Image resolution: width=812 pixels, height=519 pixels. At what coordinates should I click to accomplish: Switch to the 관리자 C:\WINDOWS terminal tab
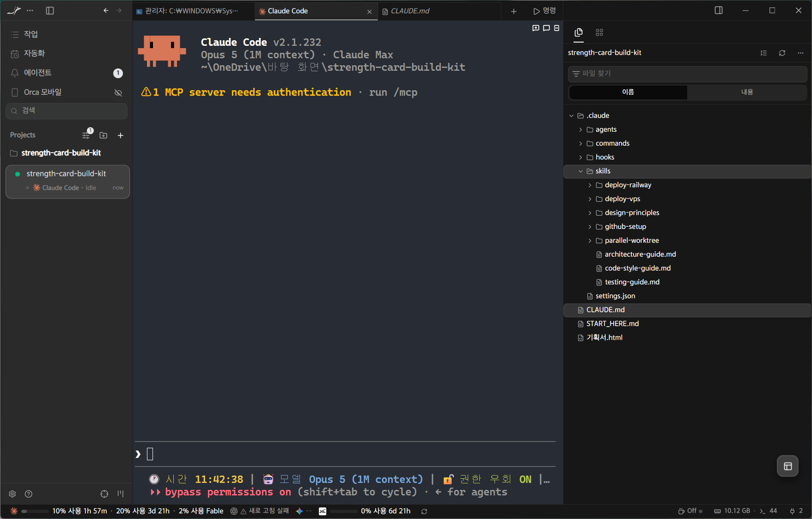[193, 11]
